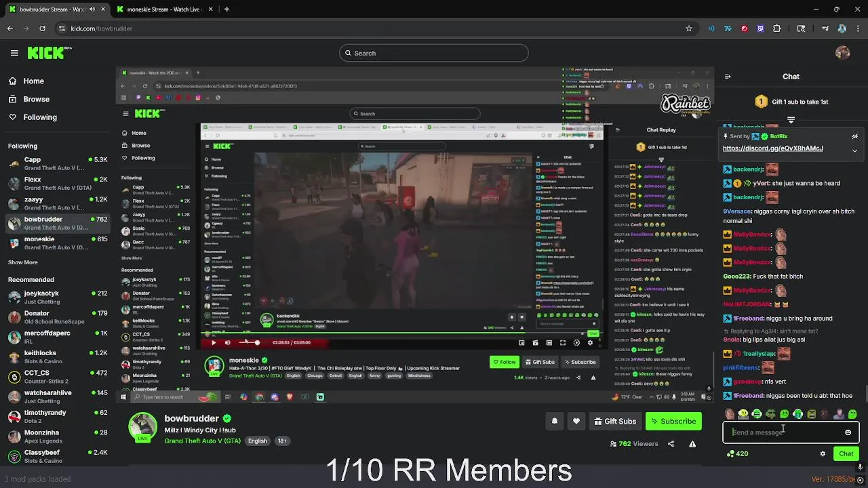Viewport: 868px width, 488px height.
Task: Open keithlocks in Recommended
Action: 58,357
